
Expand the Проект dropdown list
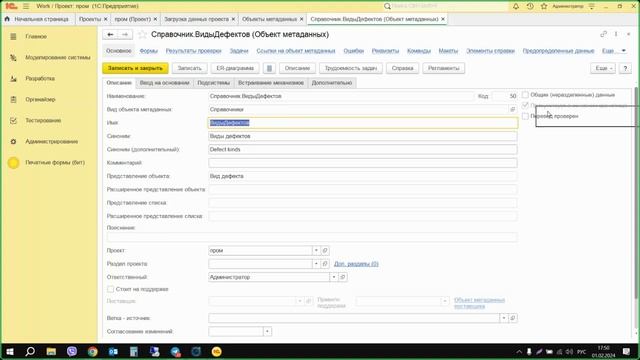point(316,251)
